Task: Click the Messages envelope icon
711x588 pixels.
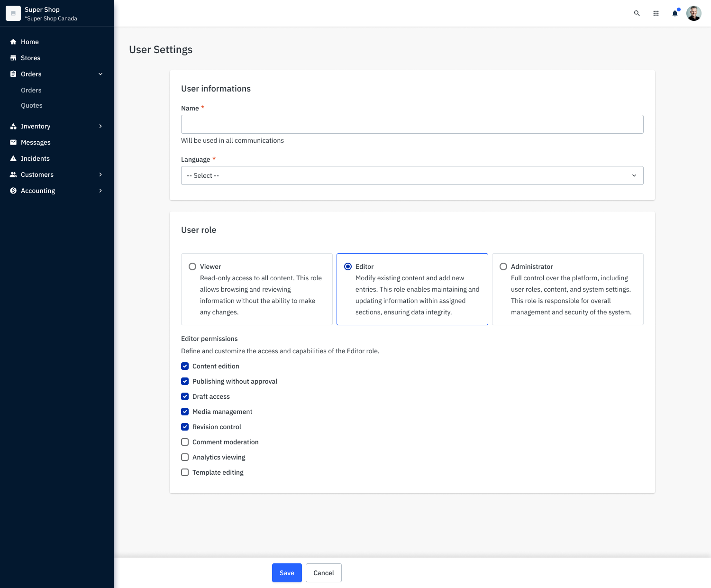Action: coord(13,142)
